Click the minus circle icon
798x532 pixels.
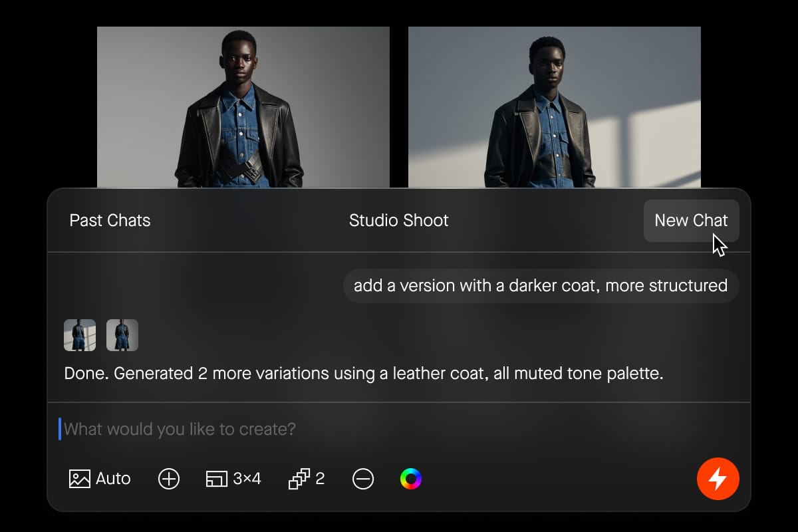[363, 479]
